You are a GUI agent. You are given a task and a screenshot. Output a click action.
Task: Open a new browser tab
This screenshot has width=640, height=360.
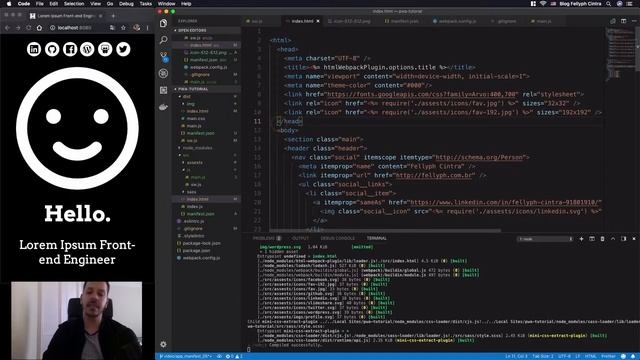click(x=113, y=16)
